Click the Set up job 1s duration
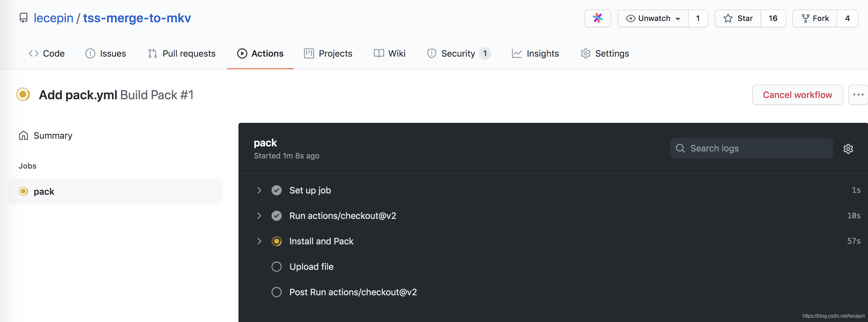 point(856,191)
